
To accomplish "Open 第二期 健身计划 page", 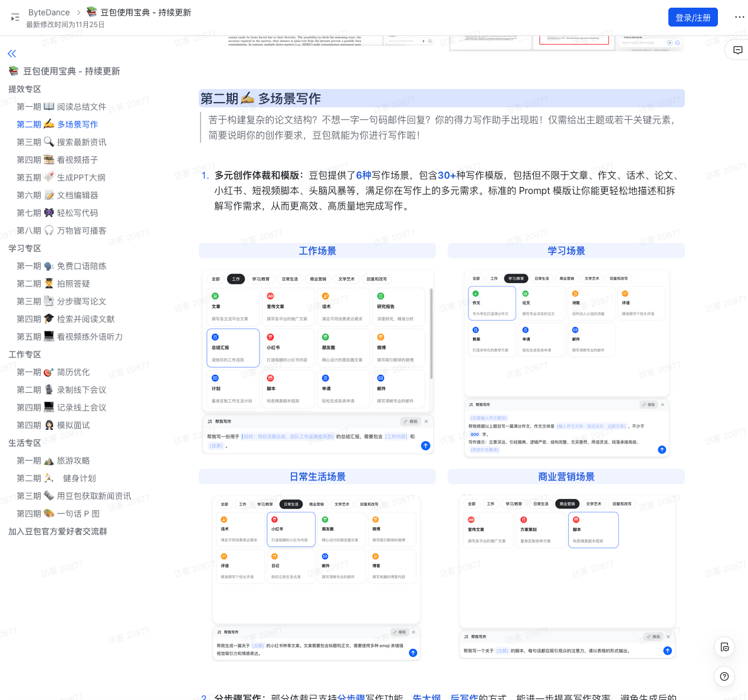I will pos(56,478).
